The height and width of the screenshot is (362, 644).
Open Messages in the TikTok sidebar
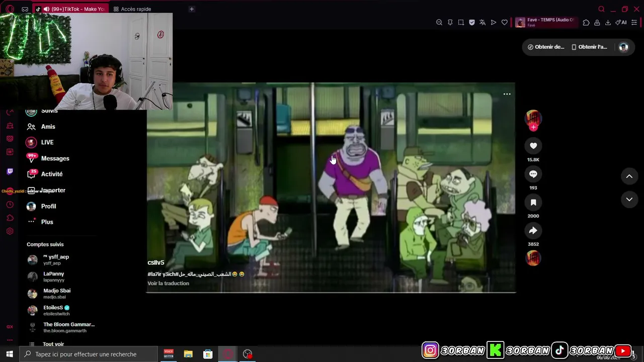pyautogui.click(x=48, y=158)
